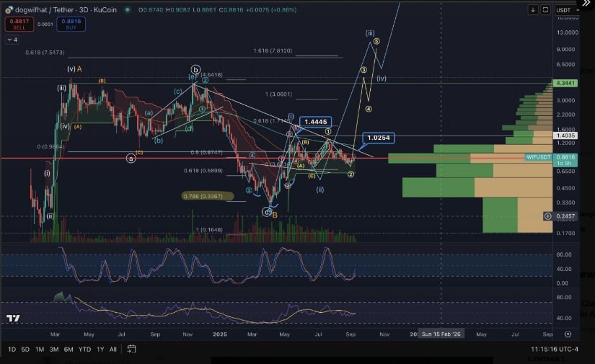
Task: Click the 1.0254 price callout label
Action: point(379,138)
